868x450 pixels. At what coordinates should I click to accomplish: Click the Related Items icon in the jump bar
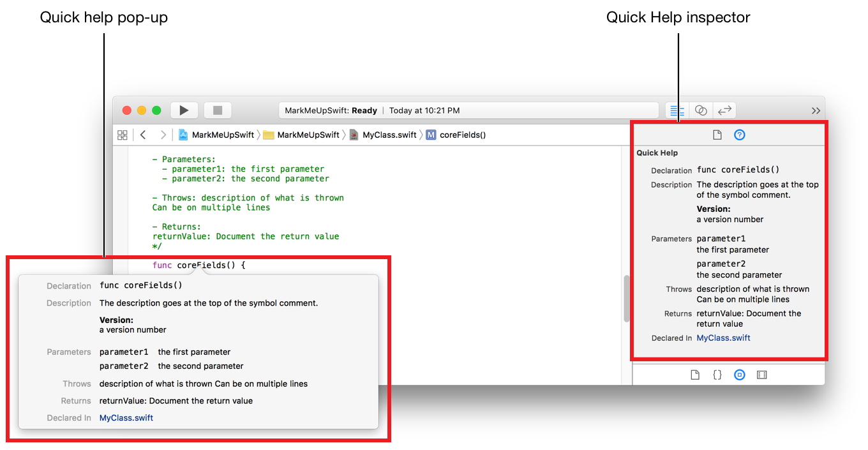click(x=123, y=135)
